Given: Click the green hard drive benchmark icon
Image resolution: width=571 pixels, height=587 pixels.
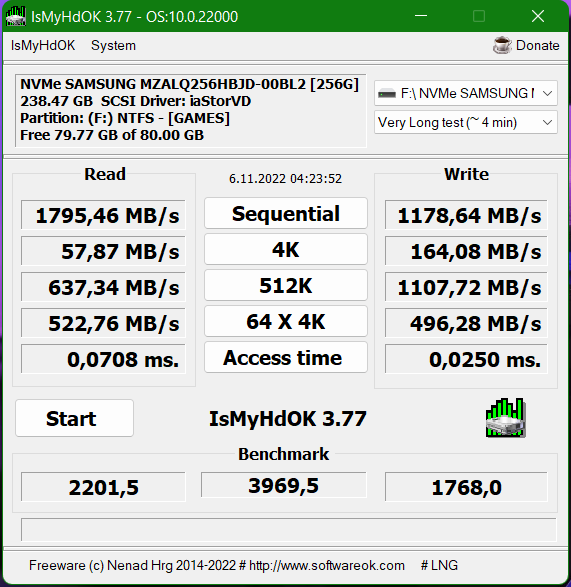Looking at the screenshot, I should 505,418.
